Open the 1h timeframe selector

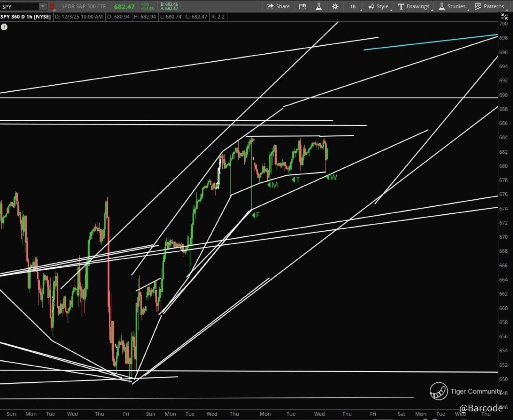353,6
